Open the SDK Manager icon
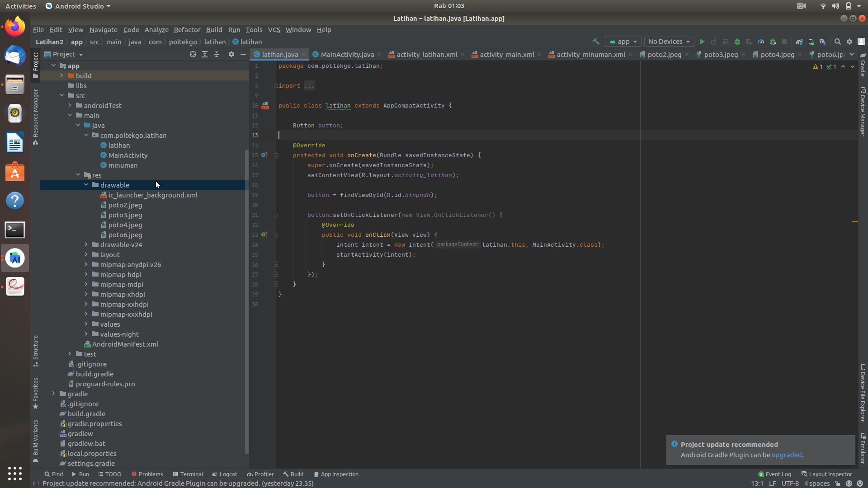Image resolution: width=868 pixels, height=488 pixels. click(x=823, y=42)
